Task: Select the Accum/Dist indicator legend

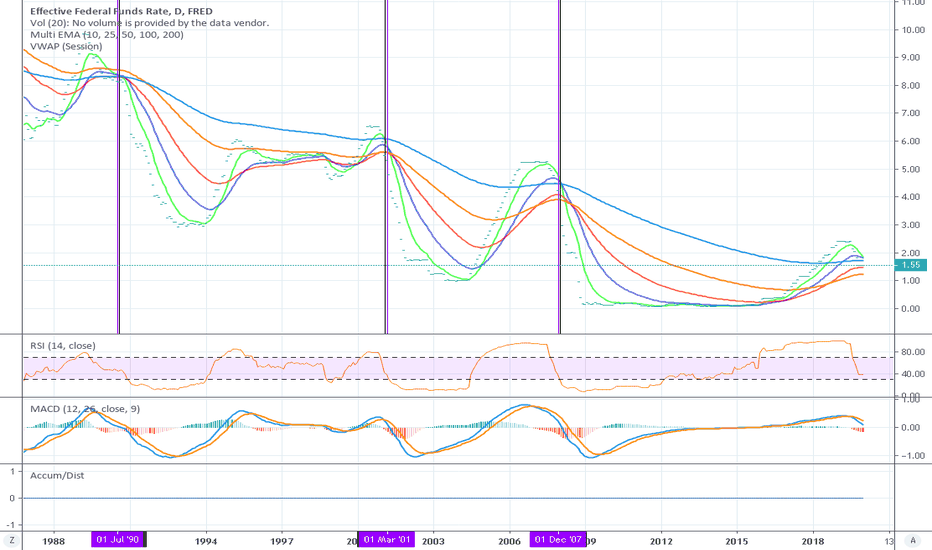Action: coord(57,476)
